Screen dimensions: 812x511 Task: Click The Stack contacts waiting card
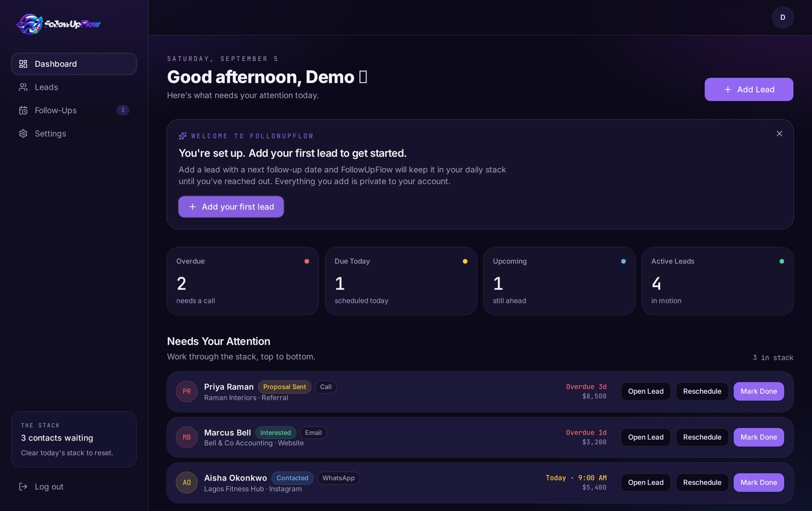click(x=74, y=439)
